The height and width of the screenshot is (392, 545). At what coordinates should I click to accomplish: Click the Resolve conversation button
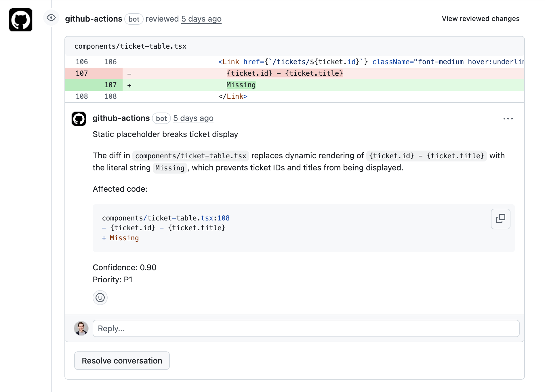(122, 360)
